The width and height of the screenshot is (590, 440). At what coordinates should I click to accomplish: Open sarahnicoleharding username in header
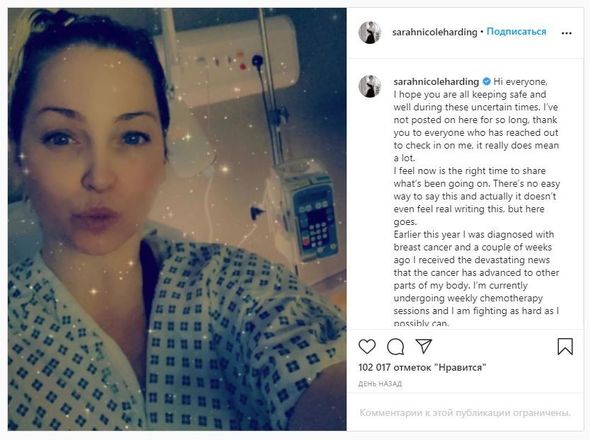[x=435, y=32]
